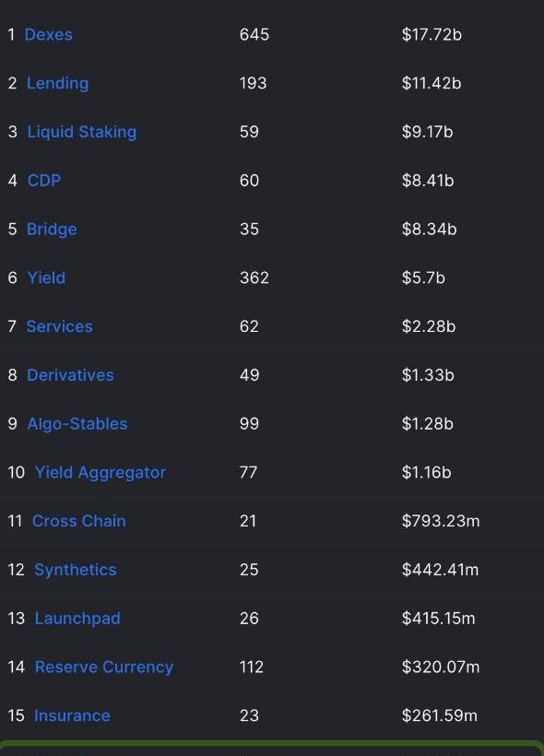Screen dimensions: 544x756
Task: Open the Reserve Currency category
Action: [x=103, y=667]
